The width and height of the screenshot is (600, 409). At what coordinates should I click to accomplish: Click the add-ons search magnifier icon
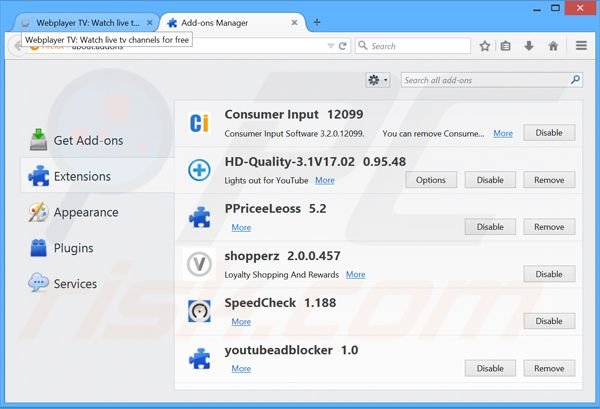click(x=575, y=80)
